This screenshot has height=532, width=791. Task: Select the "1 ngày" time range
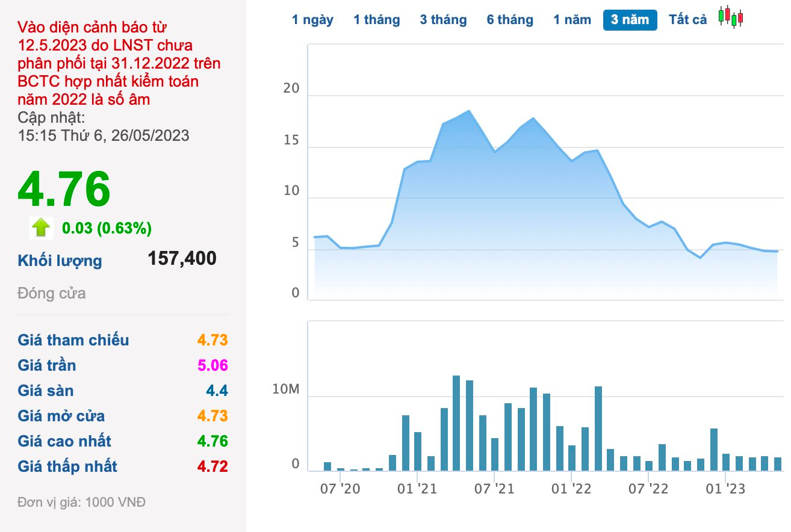click(x=312, y=20)
